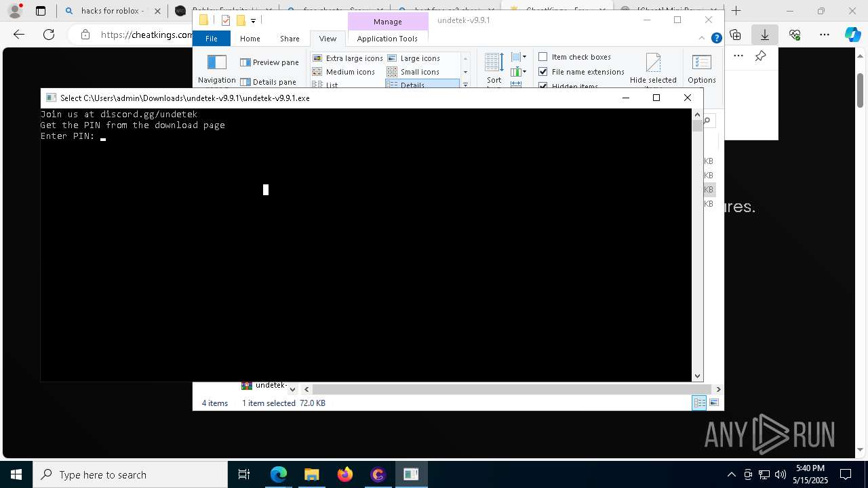Choose List layout in Explorer
This screenshot has width=868, height=488.
click(325, 85)
